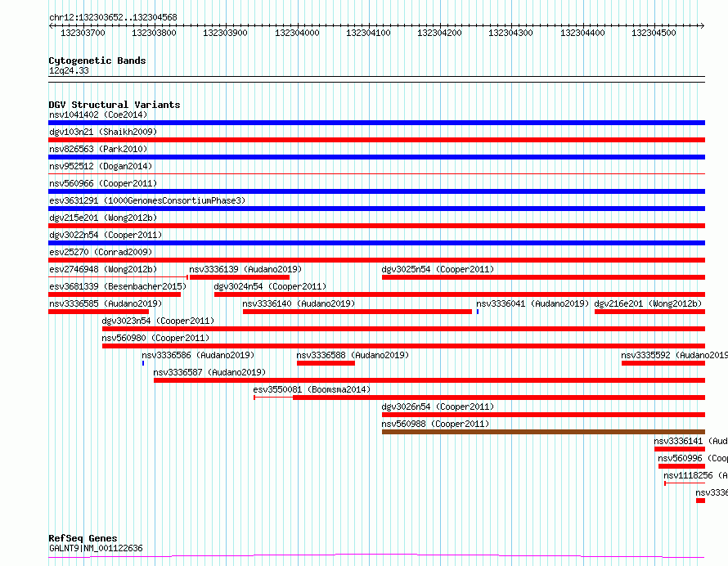Screen dimensions: 728x566
Task: Select nsv3336585 (Audano2019) label
Action: click(106, 303)
